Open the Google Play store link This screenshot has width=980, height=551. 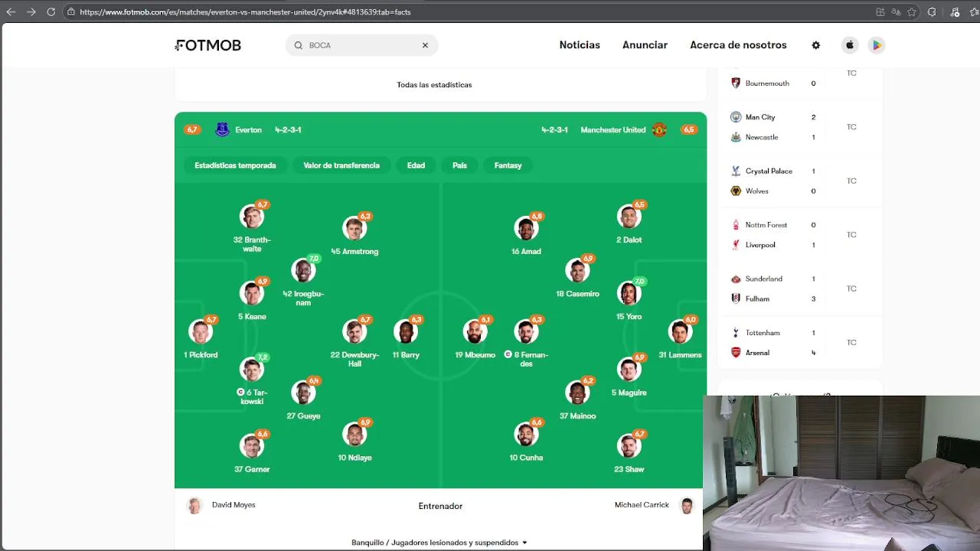click(877, 45)
